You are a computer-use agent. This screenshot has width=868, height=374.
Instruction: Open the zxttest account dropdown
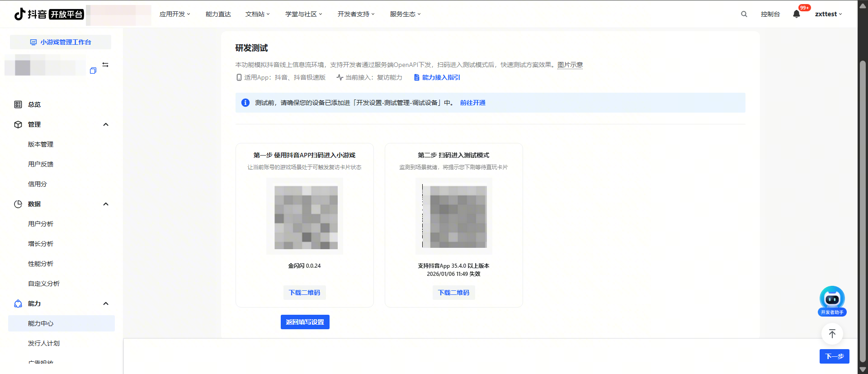[828, 14]
